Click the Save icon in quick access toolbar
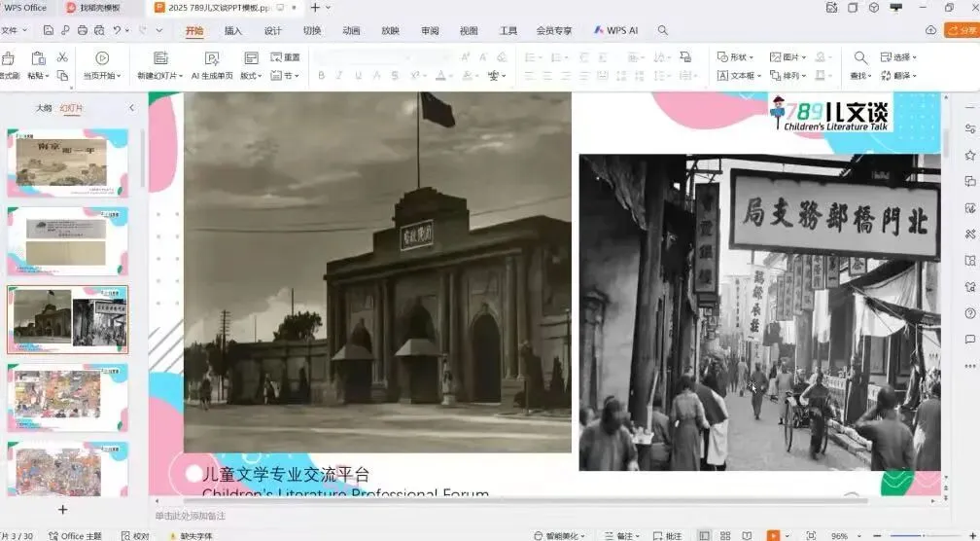 [x=49, y=31]
